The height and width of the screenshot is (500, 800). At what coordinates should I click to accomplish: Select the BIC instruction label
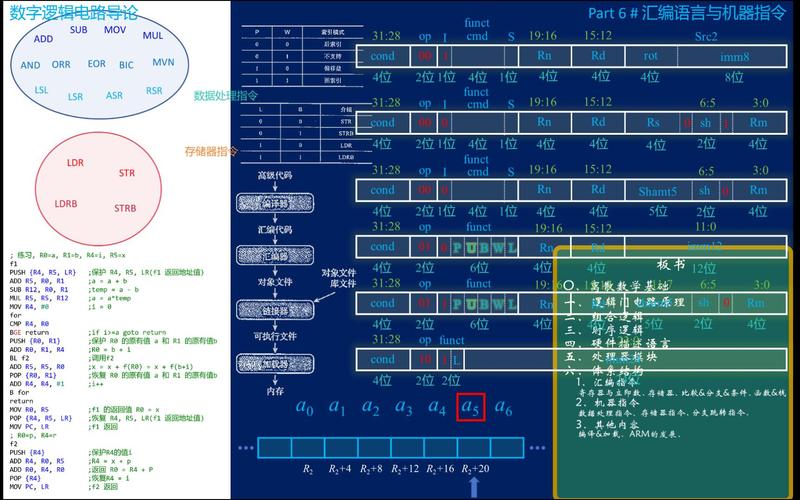(x=126, y=65)
